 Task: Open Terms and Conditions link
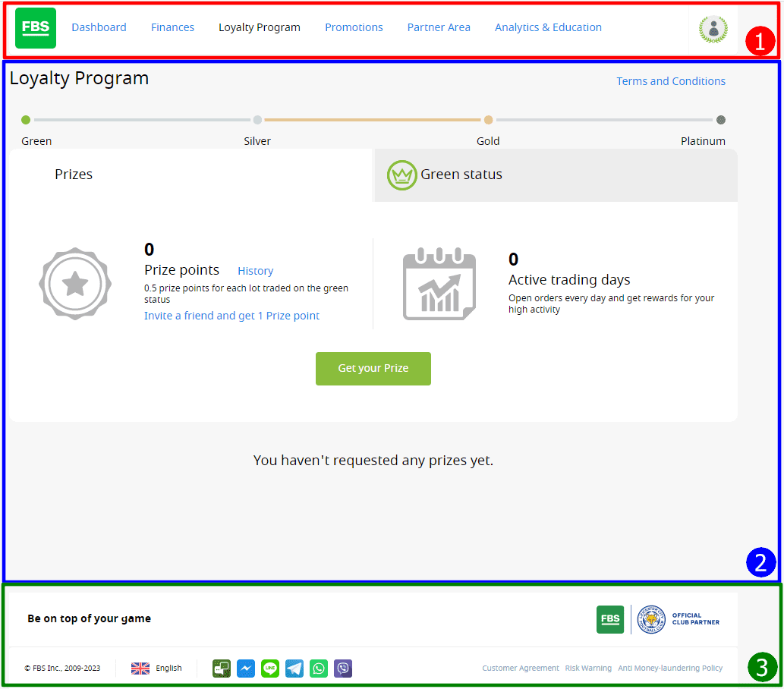point(670,81)
